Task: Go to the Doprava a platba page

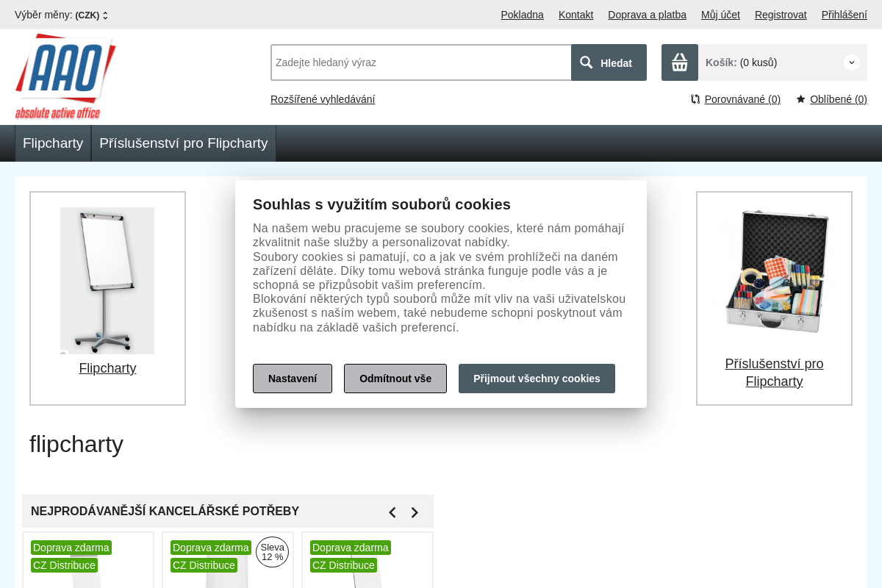Action: tap(647, 15)
